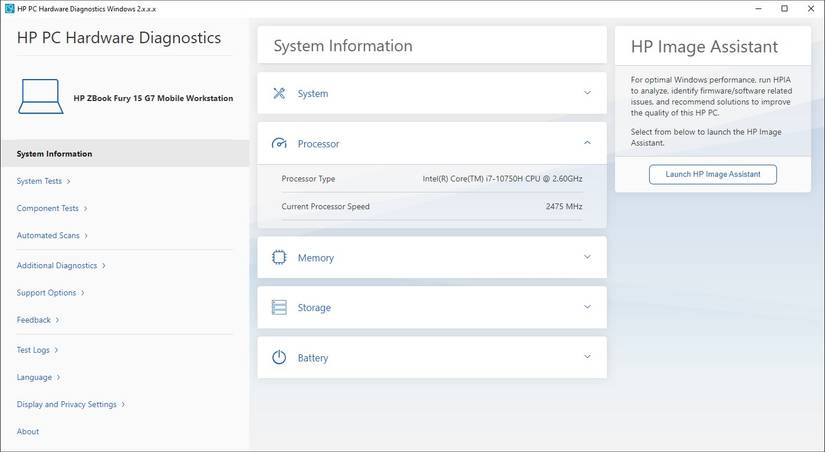Open Component Tests in the sidebar
The height and width of the screenshot is (452, 825).
click(51, 208)
